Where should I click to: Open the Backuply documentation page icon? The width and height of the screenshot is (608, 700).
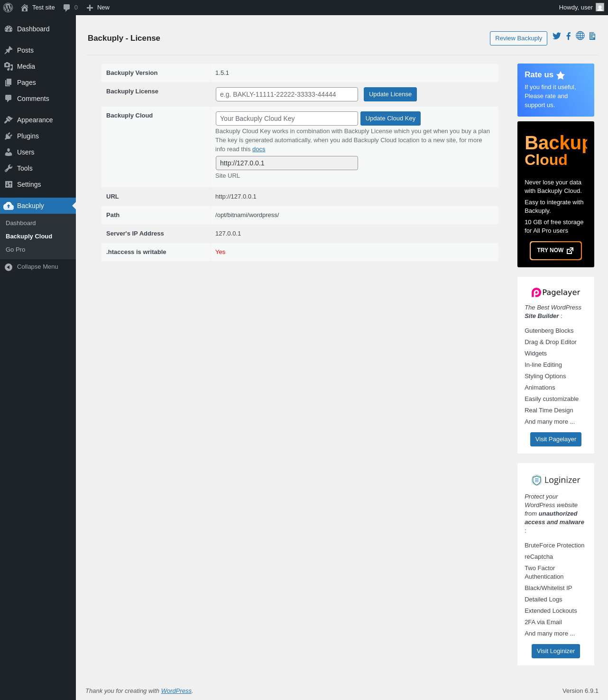(x=592, y=36)
